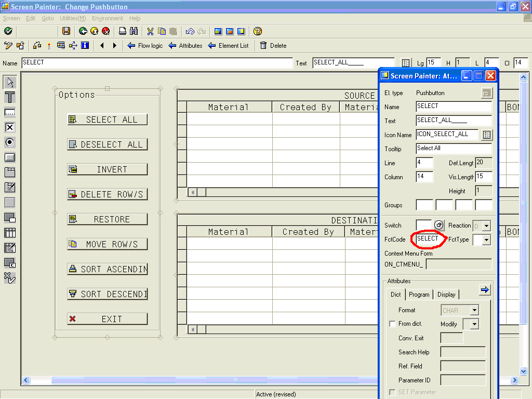Select the checkbox tool
The image size is (532, 399).
(9, 127)
